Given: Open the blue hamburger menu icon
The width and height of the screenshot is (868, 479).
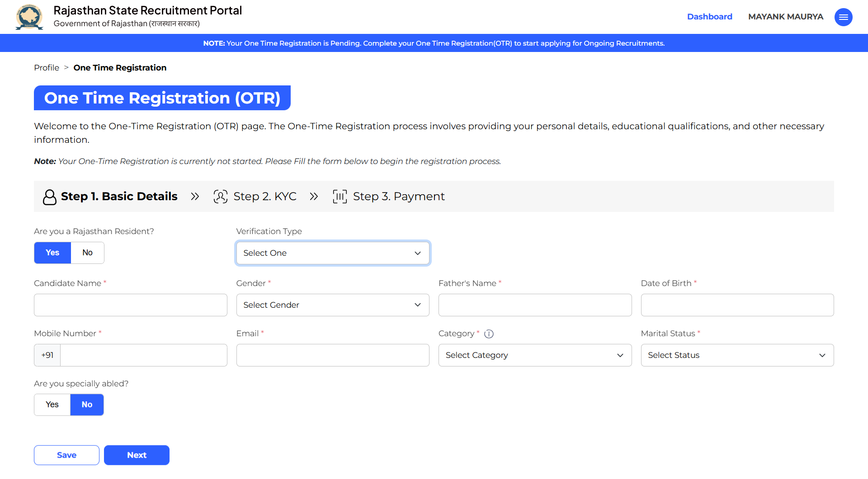Looking at the screenshot, I should pos(843,17).
